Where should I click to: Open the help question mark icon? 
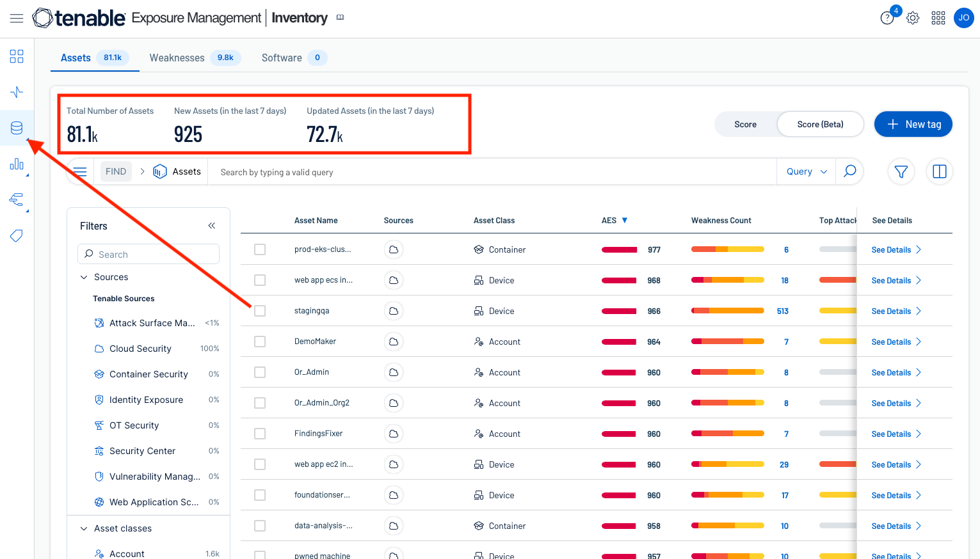pos(887,18)
